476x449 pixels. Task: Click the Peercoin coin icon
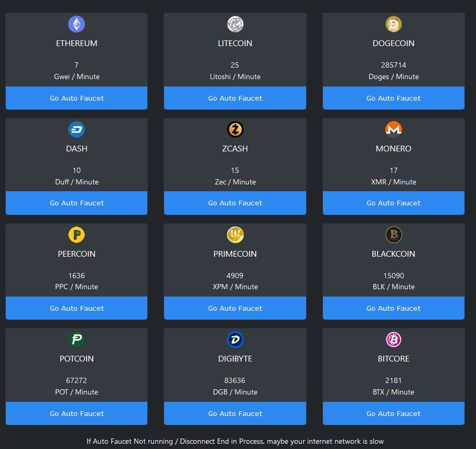pyautogui.click(x=77, y=235)
